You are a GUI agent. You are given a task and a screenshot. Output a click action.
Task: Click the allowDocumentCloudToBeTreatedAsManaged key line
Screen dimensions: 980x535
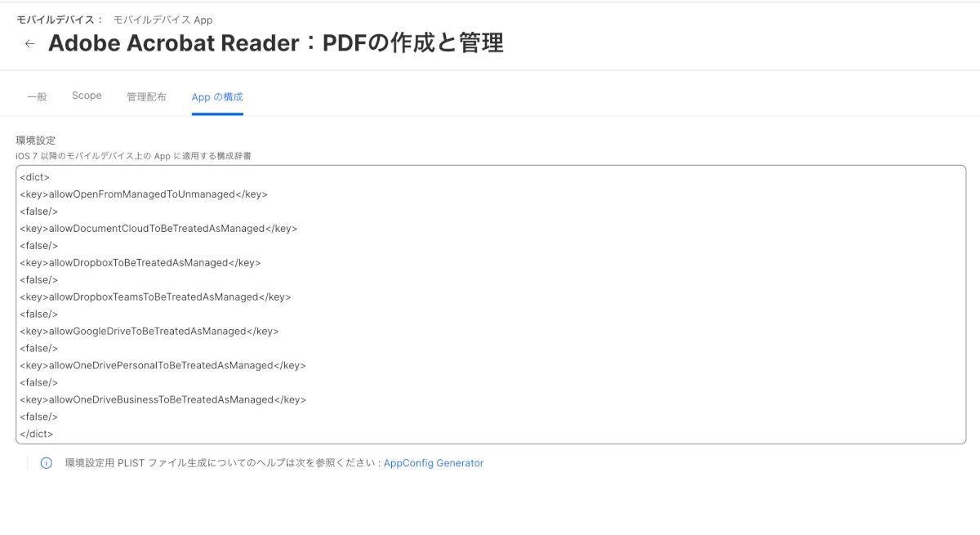click(158, 229)
